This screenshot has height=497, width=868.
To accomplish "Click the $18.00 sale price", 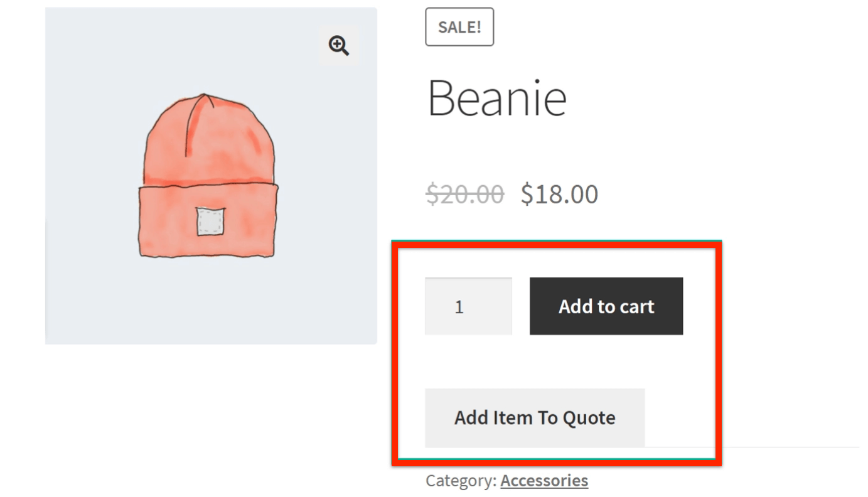I will [559, 194].
